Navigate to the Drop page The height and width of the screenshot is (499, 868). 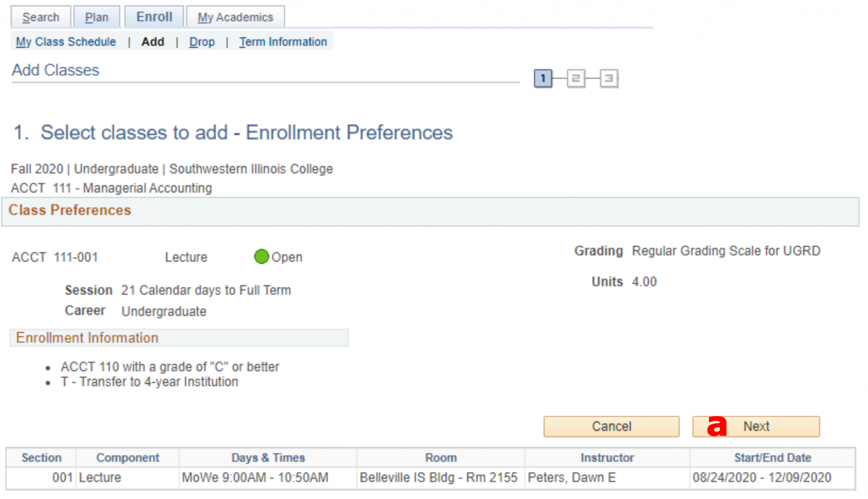(x=202, y=42)
